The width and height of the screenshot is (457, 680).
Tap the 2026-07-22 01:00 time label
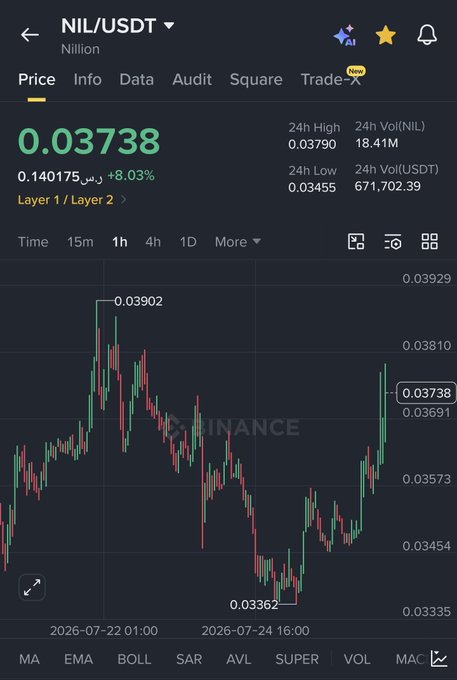(x=104, y=631)
